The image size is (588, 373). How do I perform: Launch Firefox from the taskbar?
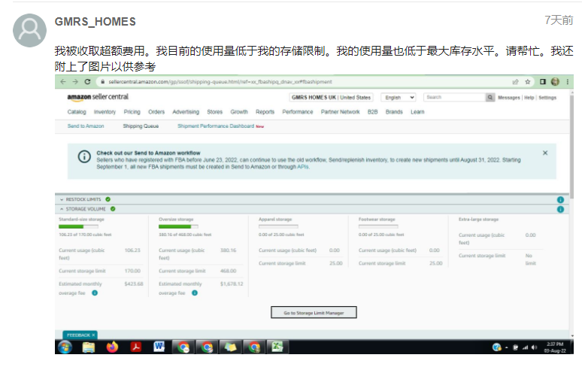112,347
